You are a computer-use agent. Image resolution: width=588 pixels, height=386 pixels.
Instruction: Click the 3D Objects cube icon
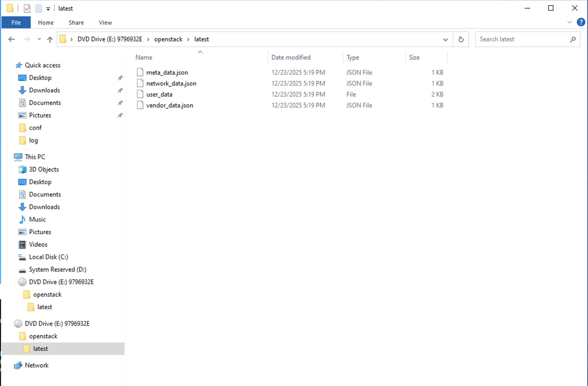[x=22, y=169]
